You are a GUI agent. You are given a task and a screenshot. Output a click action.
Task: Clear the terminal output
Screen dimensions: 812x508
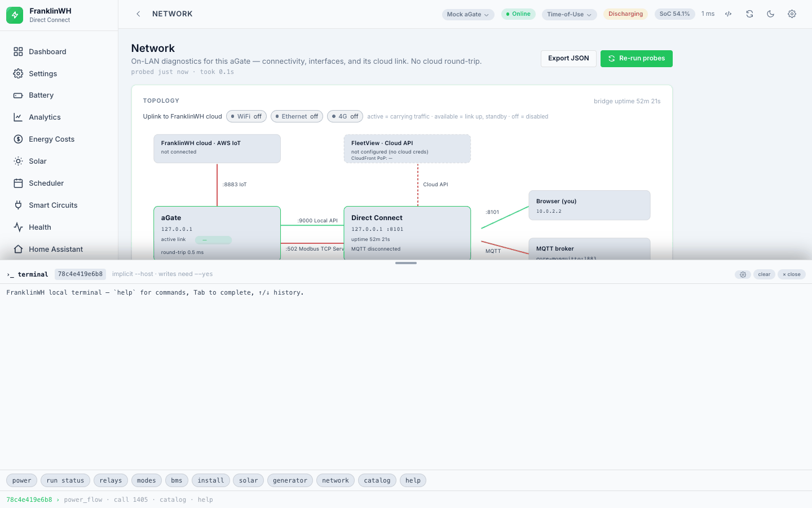pyautogui.click(x=764, y=274)
